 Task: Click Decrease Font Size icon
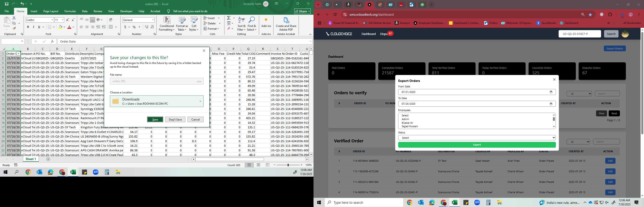pyautogui.click(x=73, y=20)
